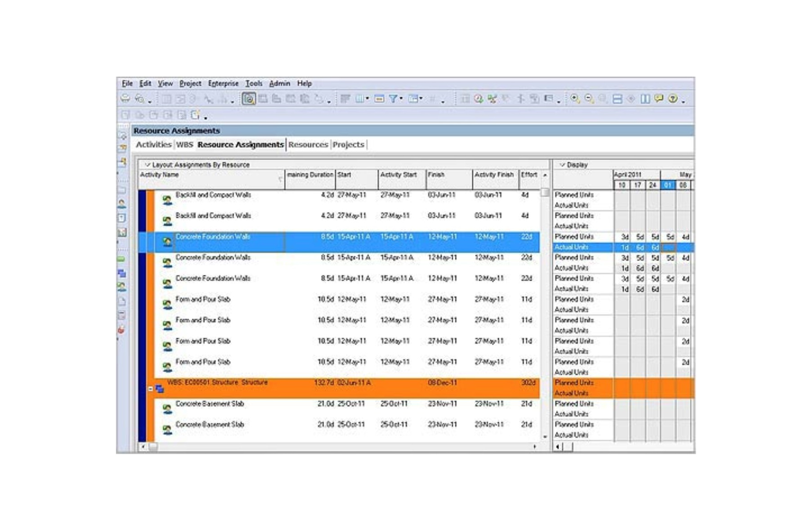Click the Start column header
This screenshot has height=530, width=812.
(x=357, y=179)
